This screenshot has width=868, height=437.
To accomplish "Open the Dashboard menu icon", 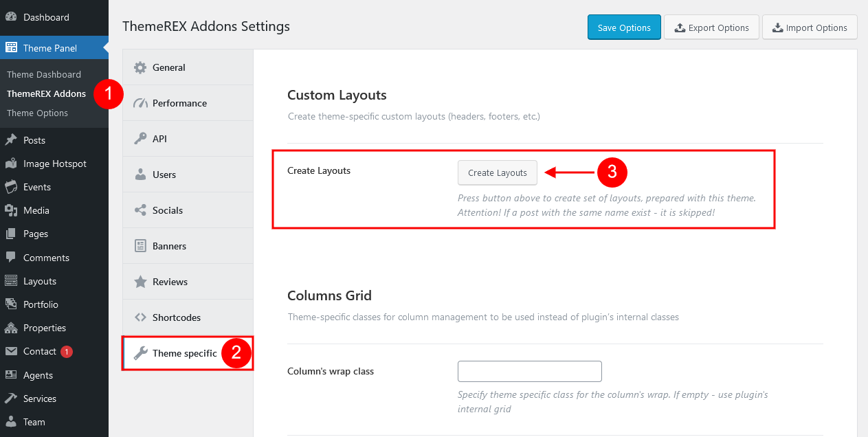I will pyautogui.click(x=11, y=17).
